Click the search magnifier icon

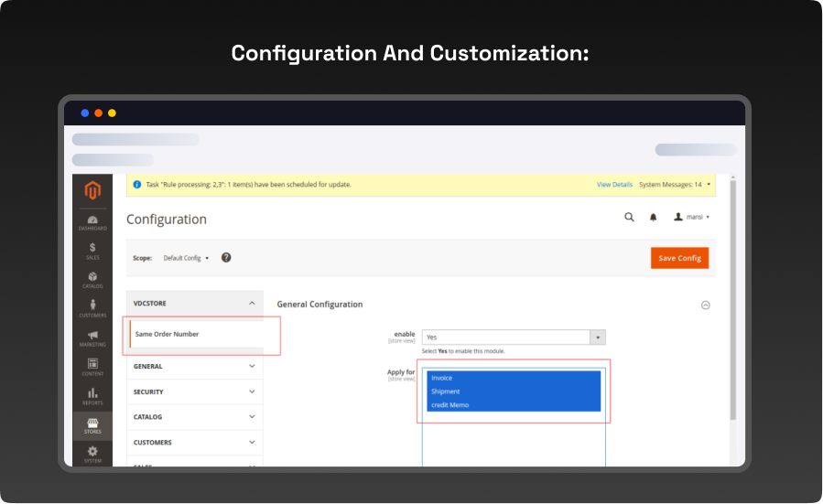click(x=629, y=218)
